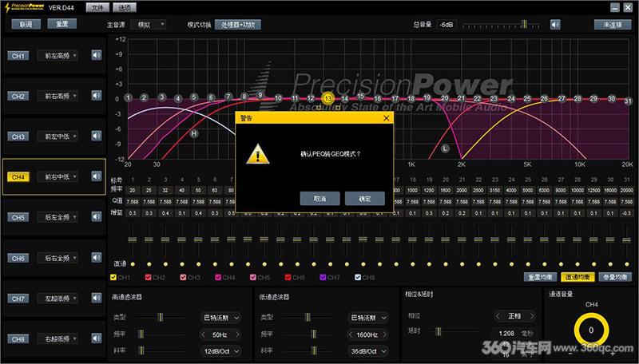The image size is (639, 364).
Task: Toggle the red CH2 curve checkbox
Action: (x=148, y=277)
